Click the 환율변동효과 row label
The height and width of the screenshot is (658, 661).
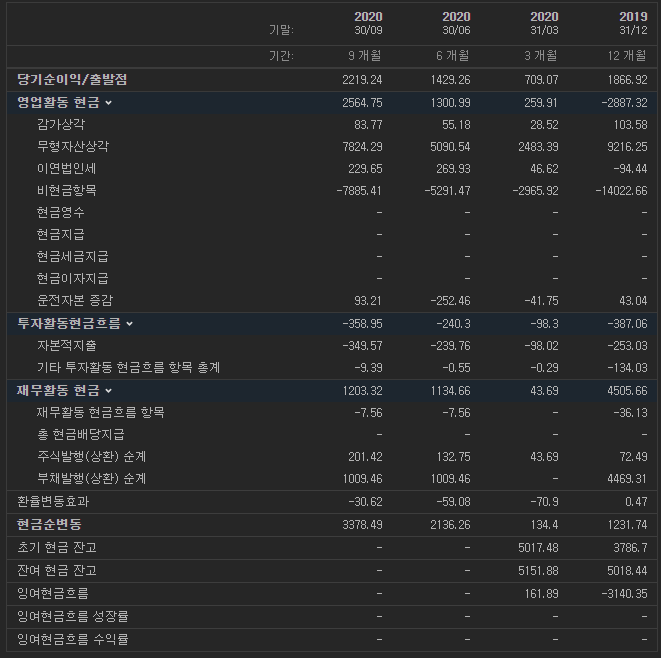click(53, 502)
